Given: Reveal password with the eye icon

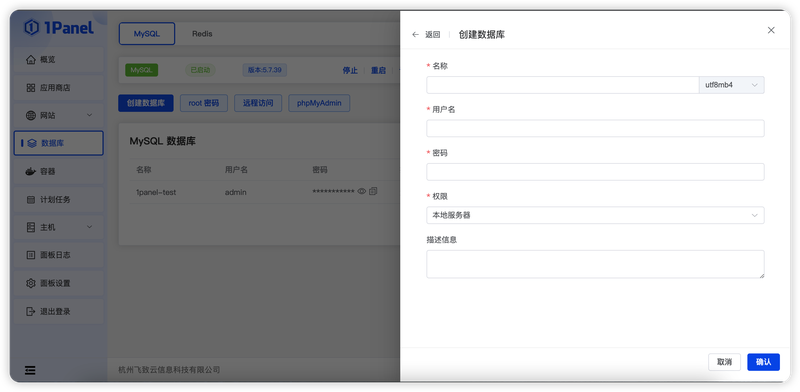Looking at the screenshot, I should click(362, 191).
